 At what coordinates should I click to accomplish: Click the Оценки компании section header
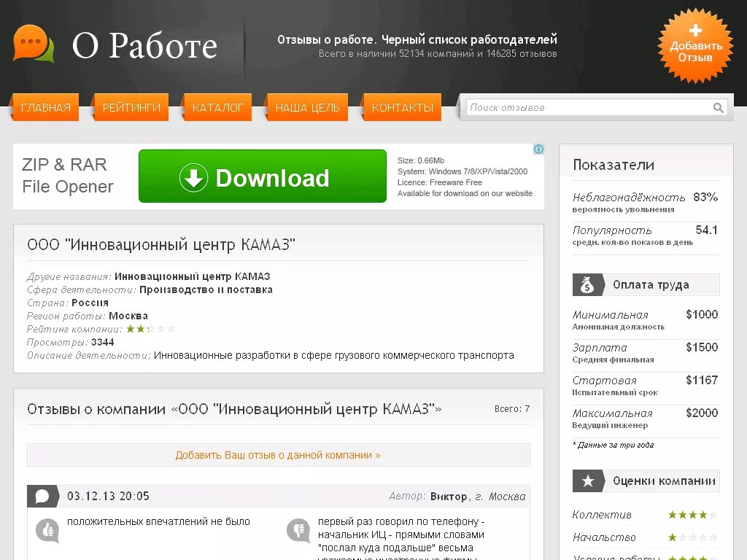(x=646, y=481)
